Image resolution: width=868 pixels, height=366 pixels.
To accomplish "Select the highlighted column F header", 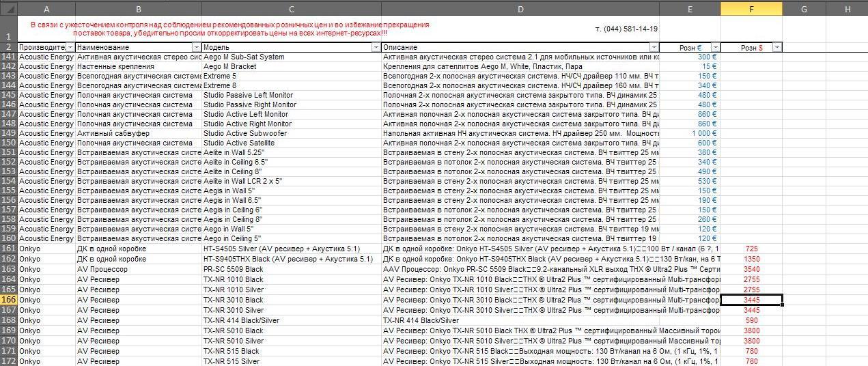I will click(751, 9).
